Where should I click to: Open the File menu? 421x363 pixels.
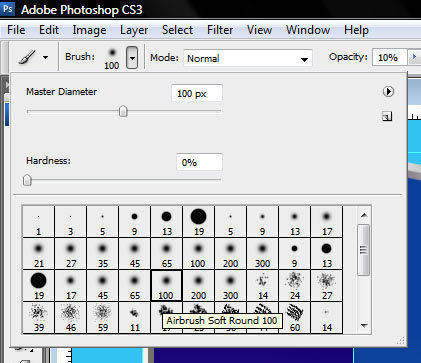coord(16,30)
